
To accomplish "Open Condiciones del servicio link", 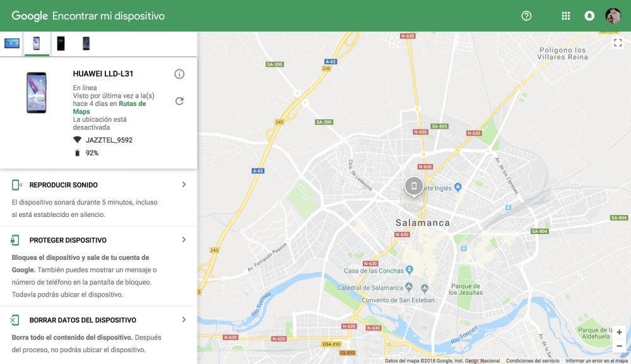I will [532, 361].
